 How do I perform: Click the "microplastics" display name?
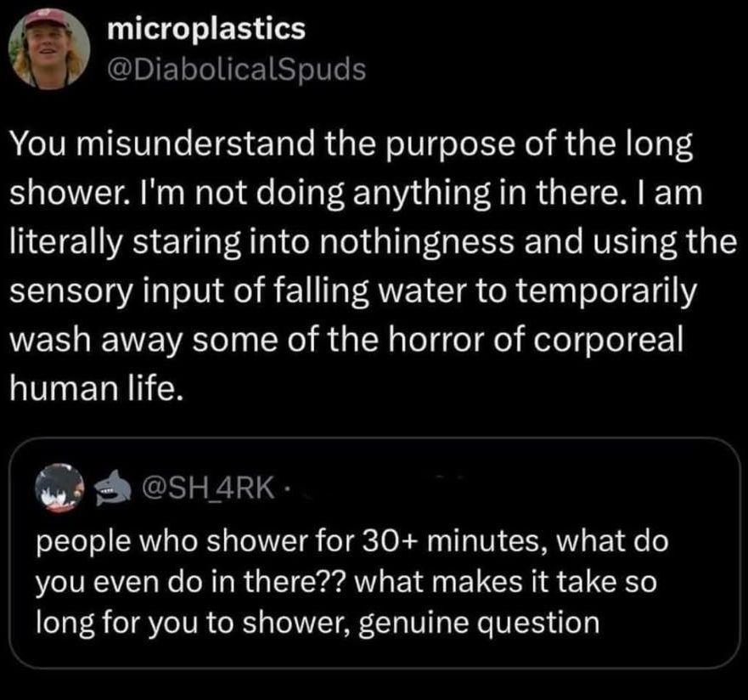(x=206, y=30)
